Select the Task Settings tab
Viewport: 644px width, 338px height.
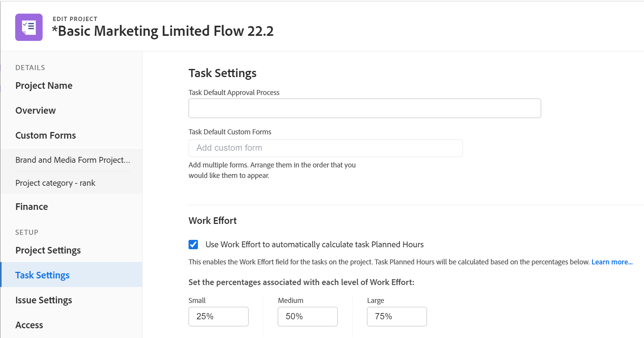42,275
